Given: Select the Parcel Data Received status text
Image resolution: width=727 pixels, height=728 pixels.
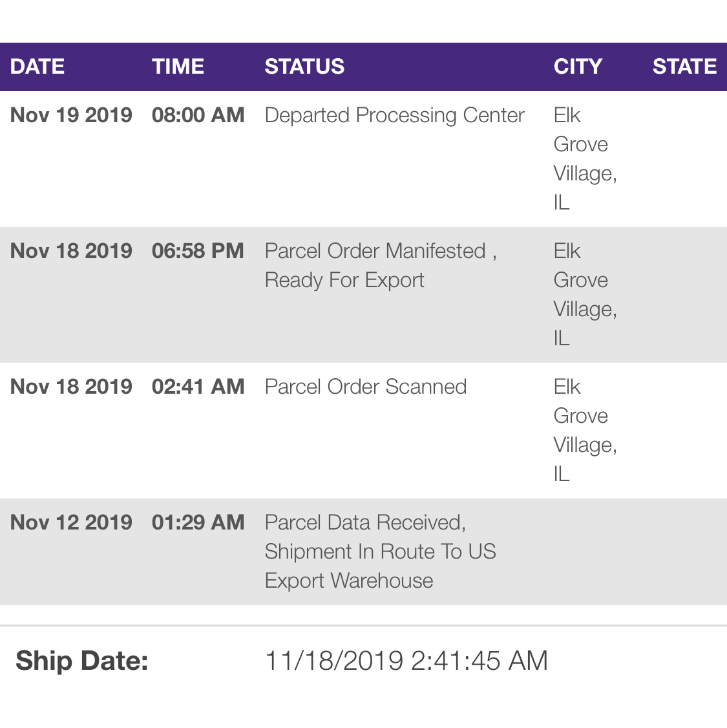Looking at the screenshot, I should [380, 551].
